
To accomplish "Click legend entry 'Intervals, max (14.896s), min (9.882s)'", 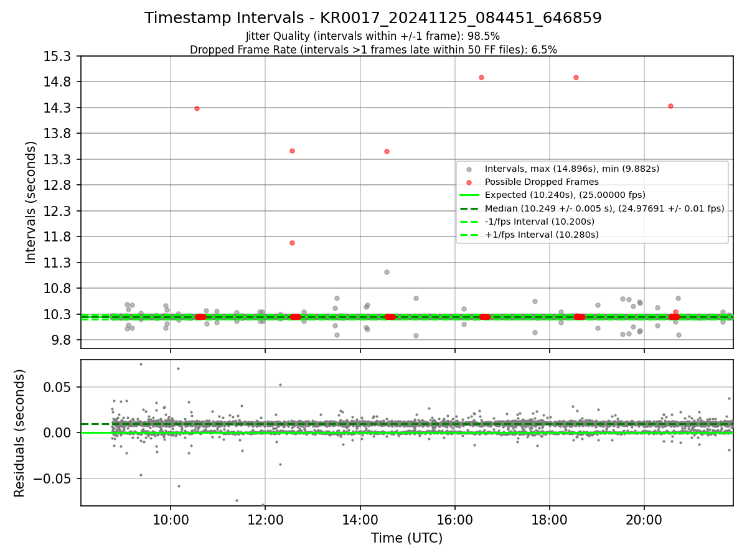I will click(571, 169).
